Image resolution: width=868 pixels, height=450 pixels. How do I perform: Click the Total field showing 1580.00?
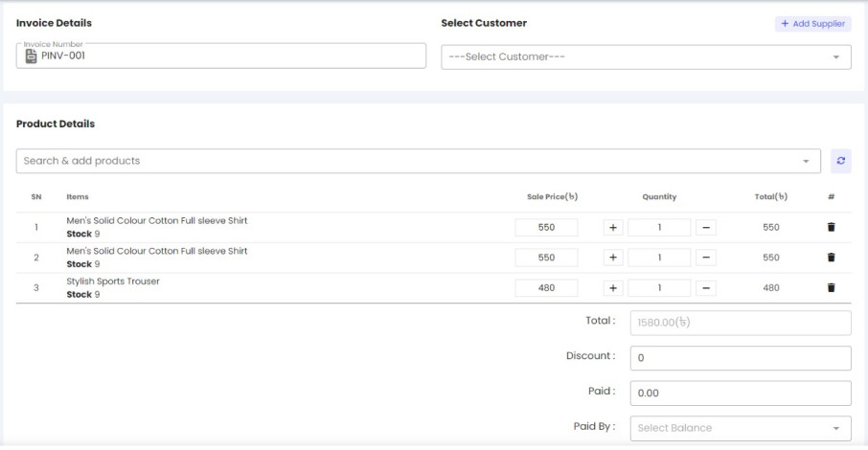point(741,323)
